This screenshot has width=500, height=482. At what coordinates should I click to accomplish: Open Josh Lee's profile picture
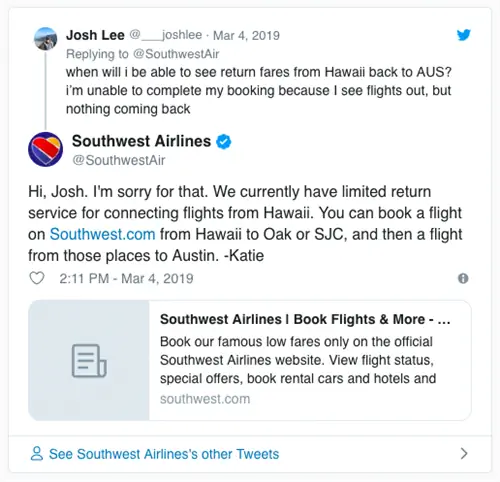(x=46, y=39)
